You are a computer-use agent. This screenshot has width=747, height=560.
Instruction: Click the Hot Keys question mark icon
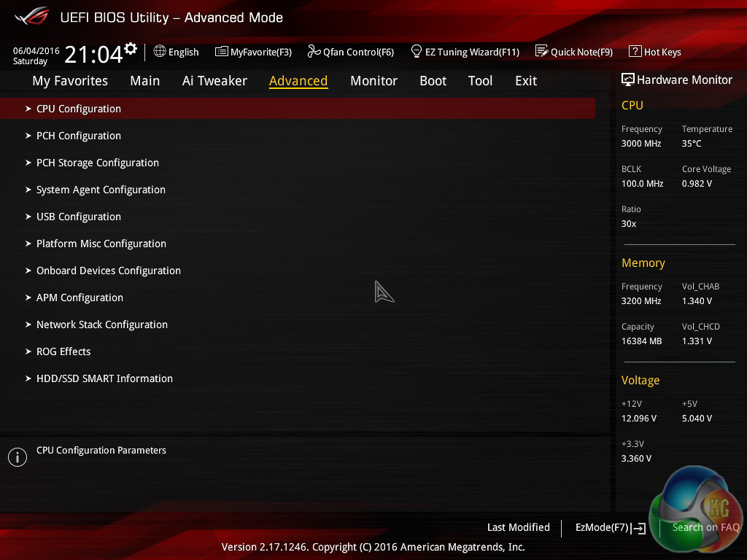[x=635, y=51]
